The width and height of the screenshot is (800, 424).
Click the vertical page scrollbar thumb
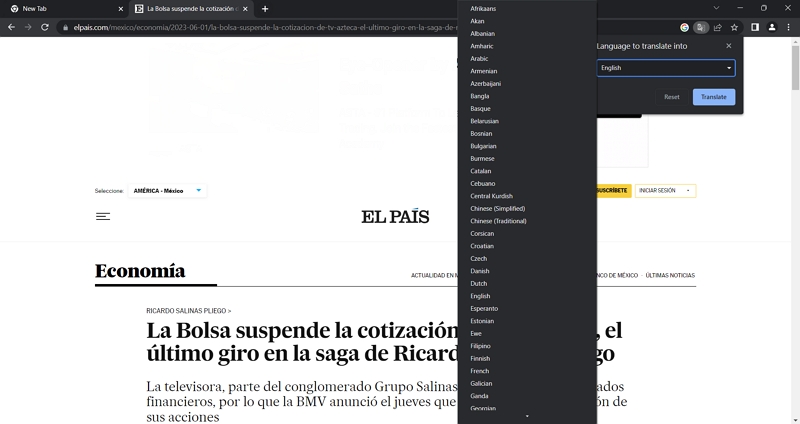point(795,67)
